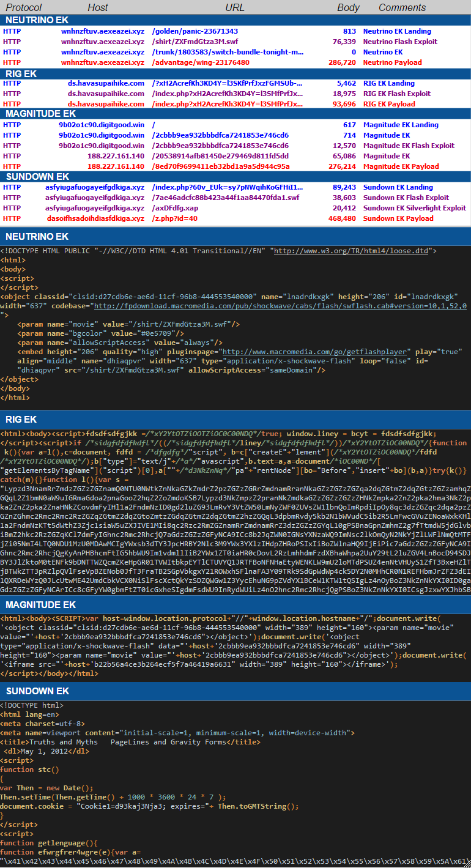The width and height of the screenshot is (471, 868).
Task: Select the /z.php?id=40 URL cell
Action: [x=175, y=218]
